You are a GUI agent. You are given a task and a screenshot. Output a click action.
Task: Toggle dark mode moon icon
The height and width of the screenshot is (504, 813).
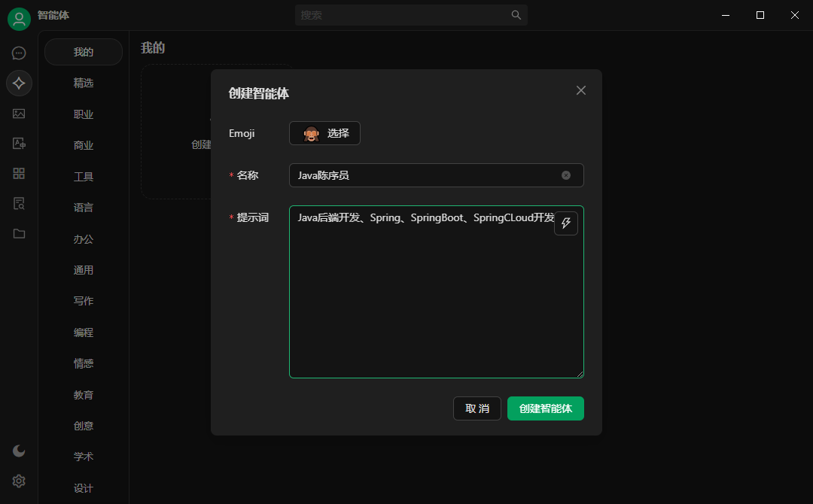click(19, 451)
